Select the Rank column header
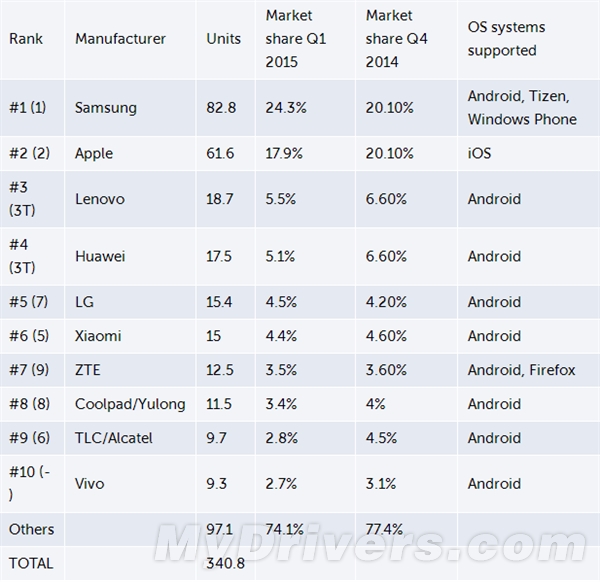The height and width of the screenshot is (582, 600). (26, 39)
